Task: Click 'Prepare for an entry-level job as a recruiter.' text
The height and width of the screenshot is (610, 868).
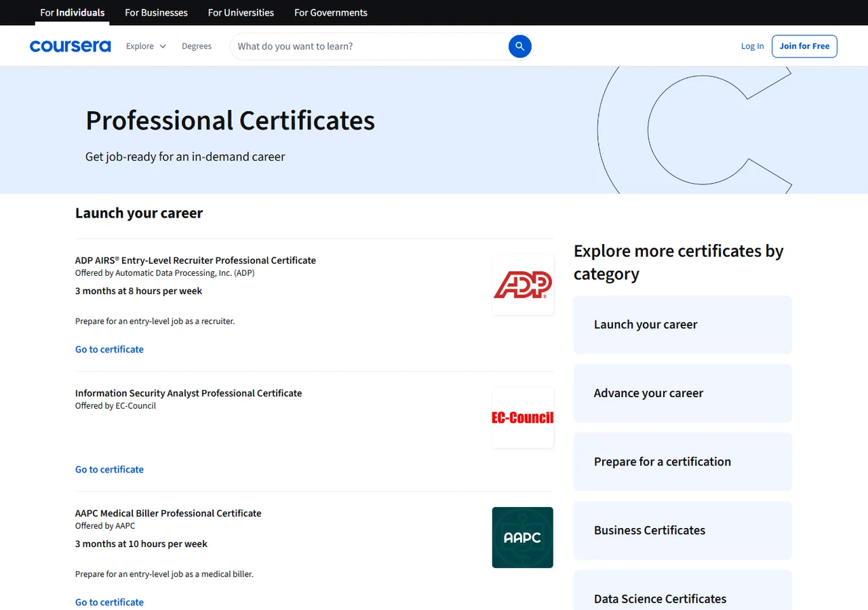Action: coord(155,321)
